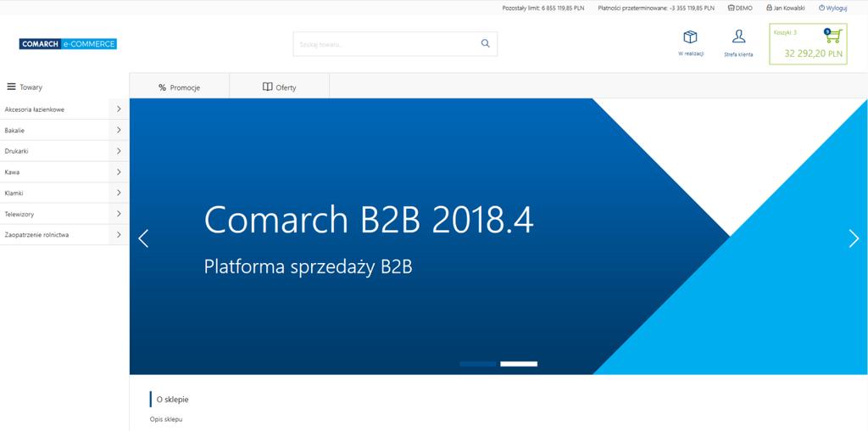
Task: Click the DEMO store icon
Action: point(731,8)
